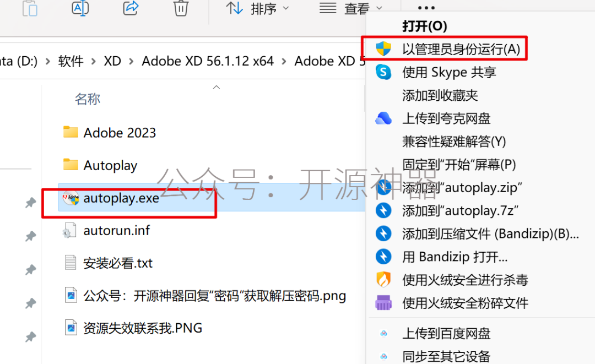595x364 pixels.
Task: Select the Autoplay folder
Action: click(110, 165)
